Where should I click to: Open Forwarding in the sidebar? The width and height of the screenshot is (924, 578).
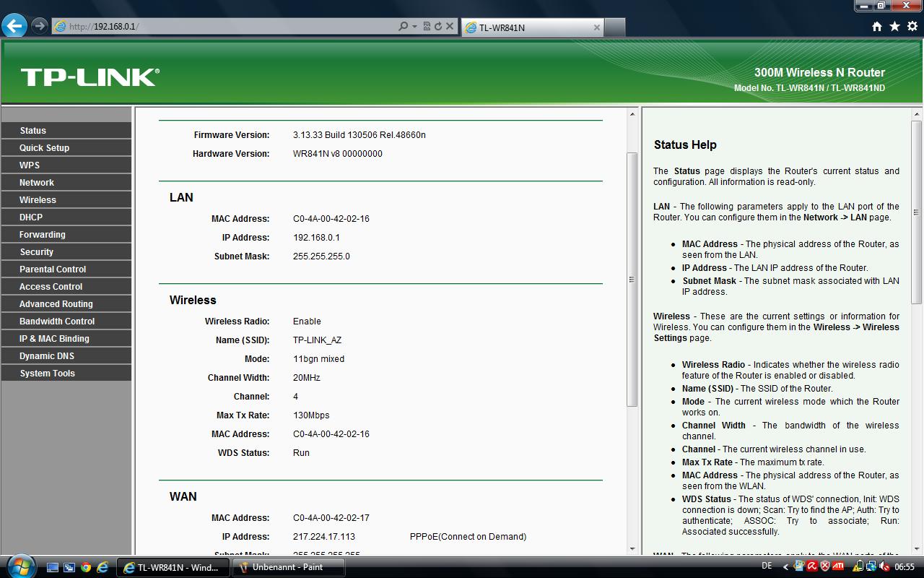point(66,234)
